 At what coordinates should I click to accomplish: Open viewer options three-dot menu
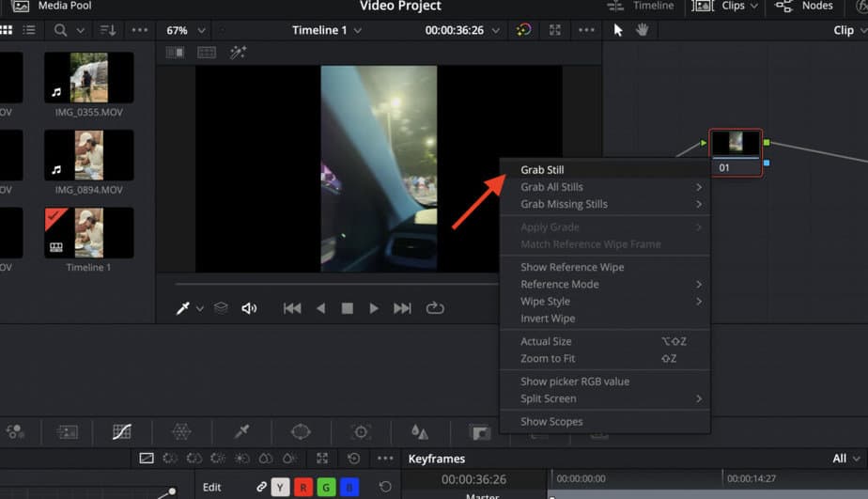click(x=586, y=30)
